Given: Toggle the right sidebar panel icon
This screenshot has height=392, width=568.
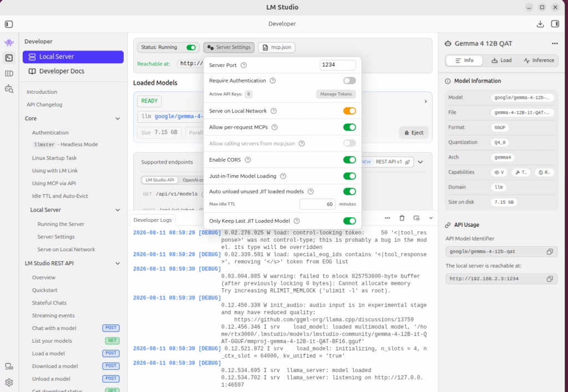Looking at the screenshot, I should click(x=555, y=24).
